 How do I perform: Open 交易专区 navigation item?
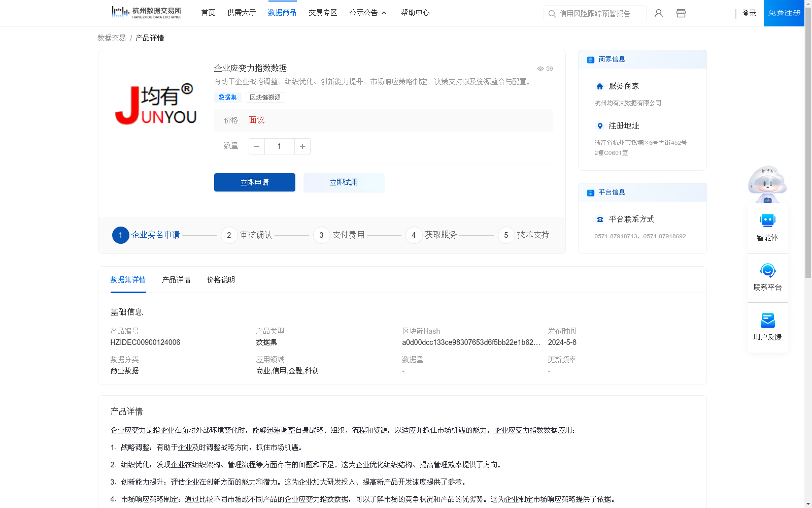(323, 13)
